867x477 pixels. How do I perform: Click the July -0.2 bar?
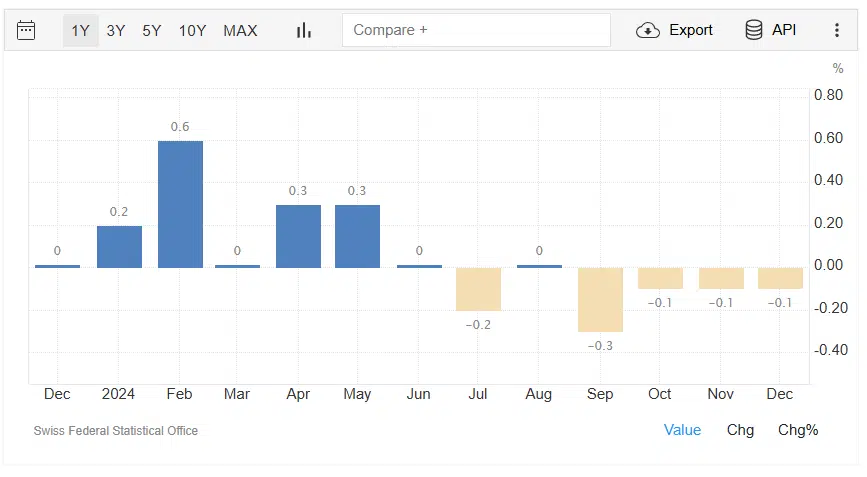[478, 289]
